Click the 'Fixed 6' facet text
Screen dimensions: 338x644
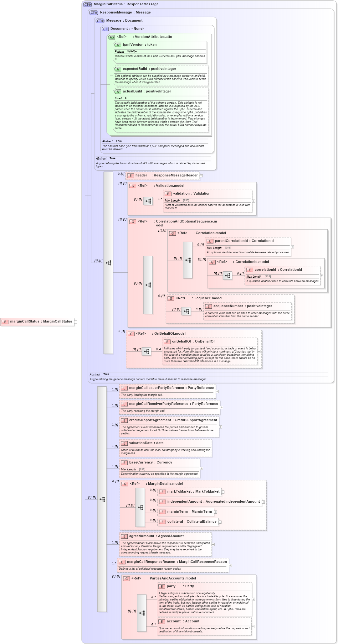[x=120, y=98]
